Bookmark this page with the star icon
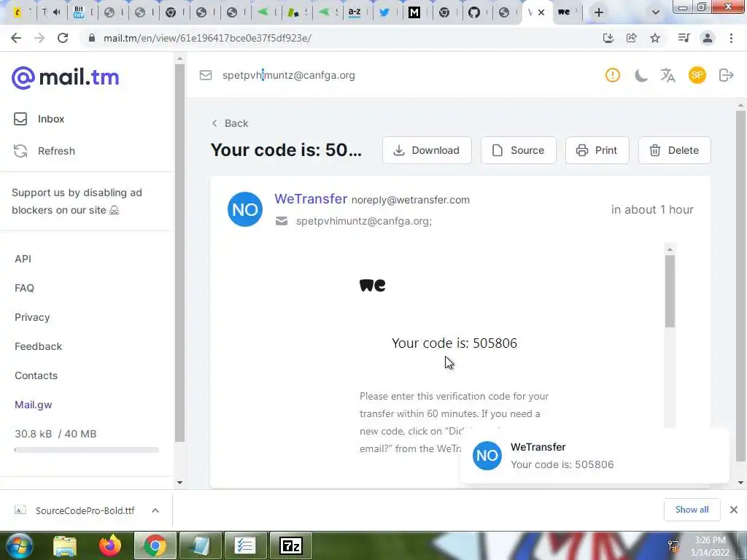 [655, 38]
